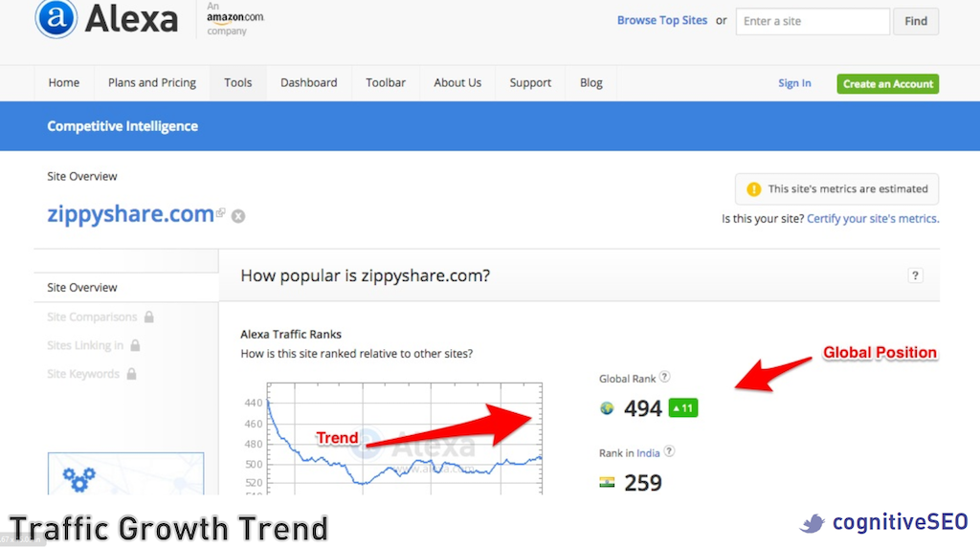This screenshot has width=980, height=547.
Task: Focus the Enter a site search field
Action: click(x=812, y=21)
